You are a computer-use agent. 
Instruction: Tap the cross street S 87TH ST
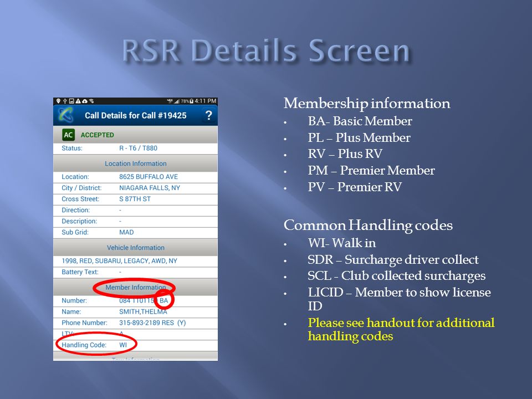click(x=135, y=199)
